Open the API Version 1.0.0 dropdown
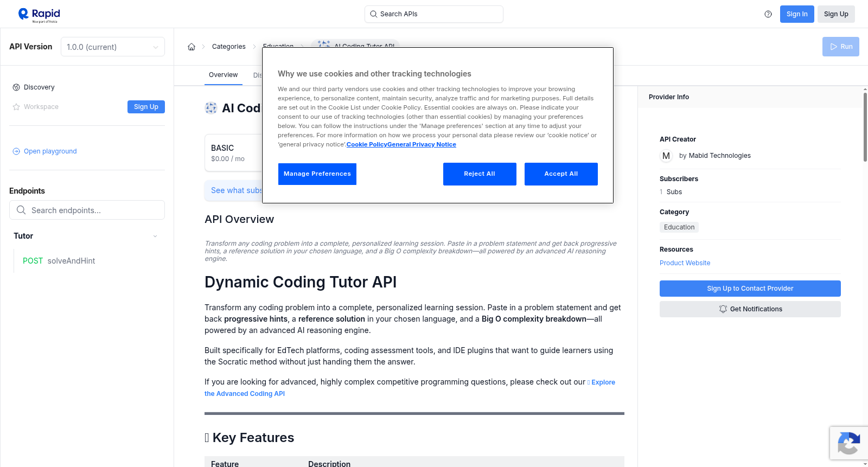This screenshot has height=467, width=868. [113, 47]
